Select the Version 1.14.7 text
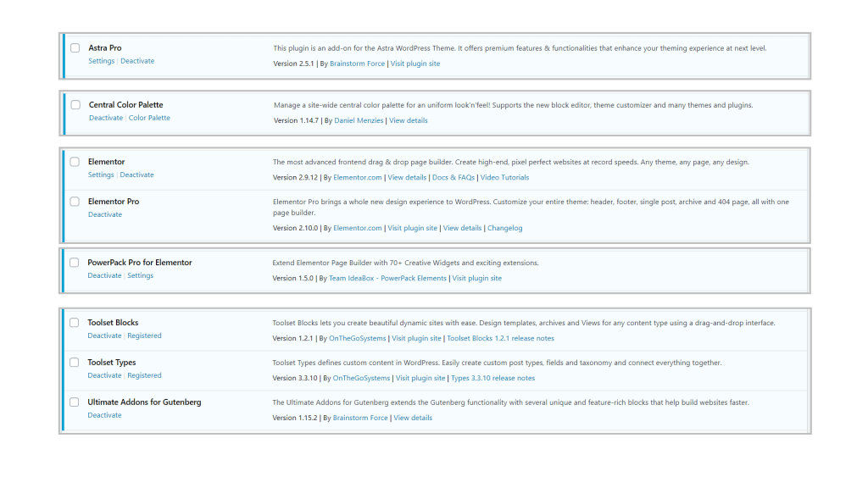This screenshot has width=868, height=488. pos(296,120)
